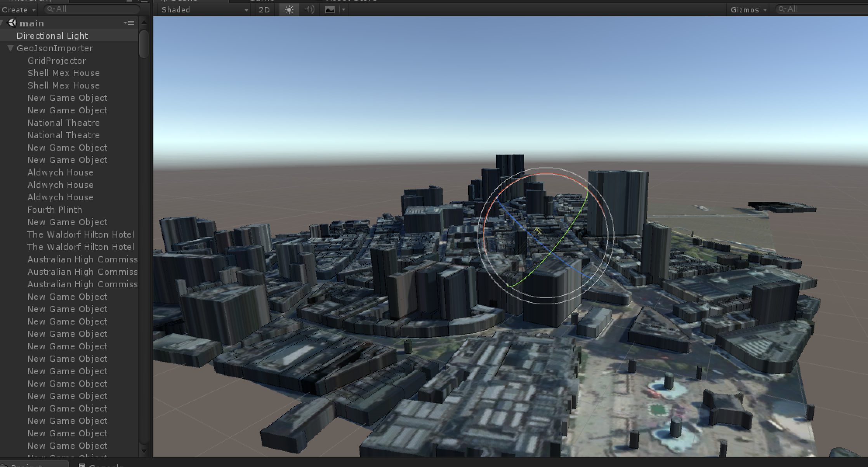Toggle scene lighting sun icon

289,10
